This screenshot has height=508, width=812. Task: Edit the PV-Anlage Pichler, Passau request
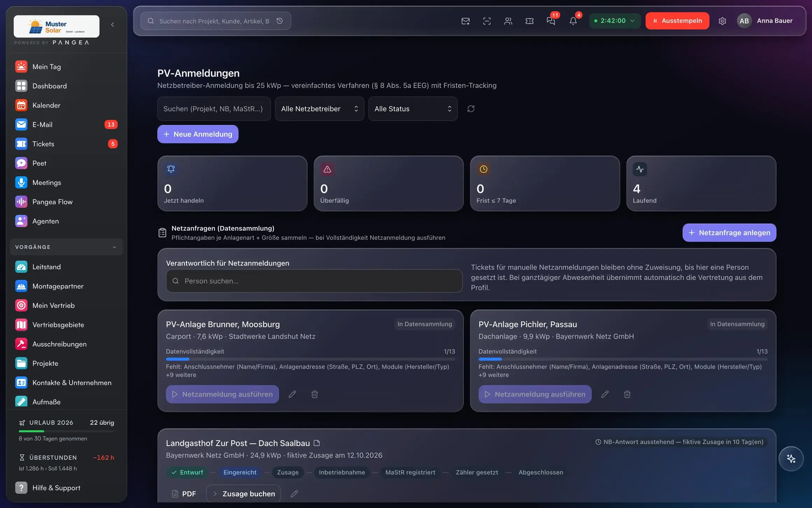pyautogui.click(x=605, y=394)
